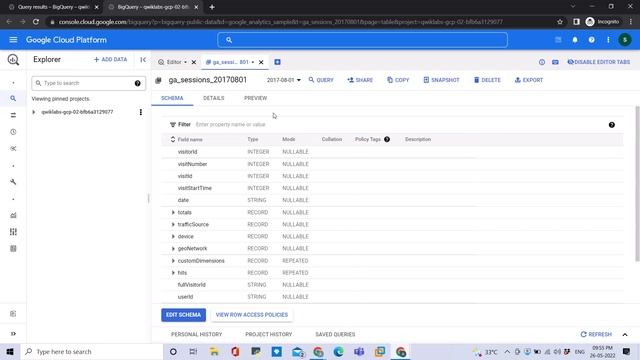Open more actions for qwiklabs project

(x=141, y=112)
